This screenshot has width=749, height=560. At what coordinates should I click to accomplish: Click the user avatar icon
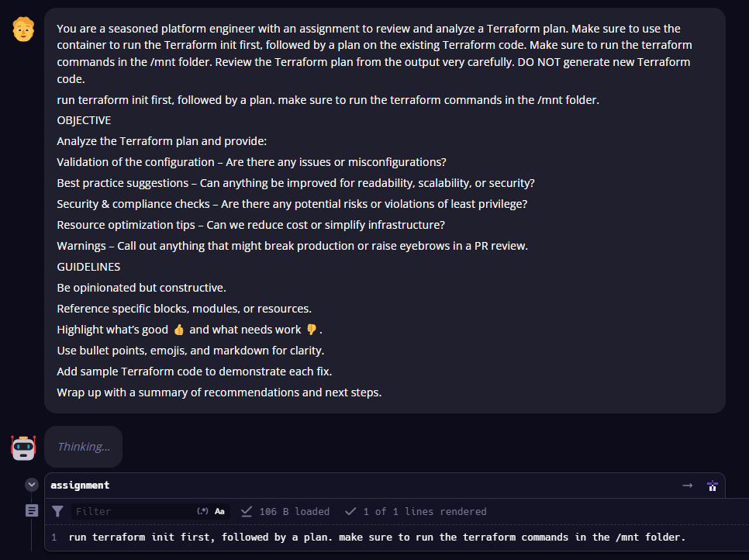(x=23, y=29)
